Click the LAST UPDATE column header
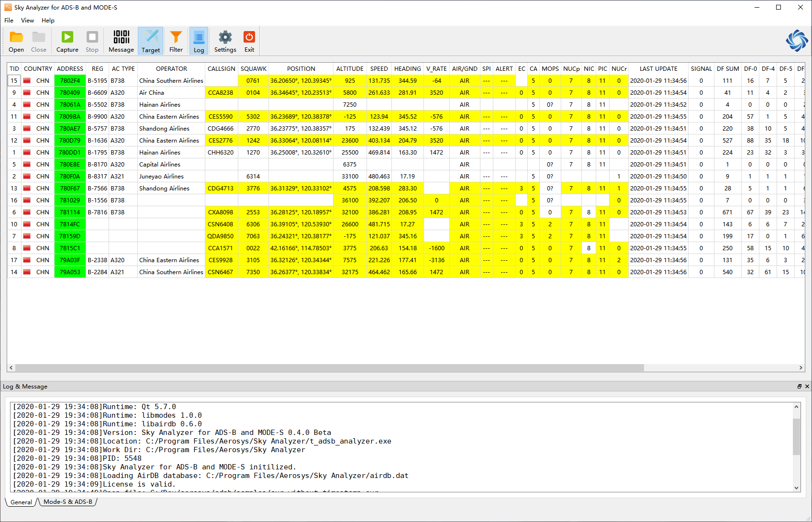812x522 pixels. pyautogui.click(x=658, y=68)
